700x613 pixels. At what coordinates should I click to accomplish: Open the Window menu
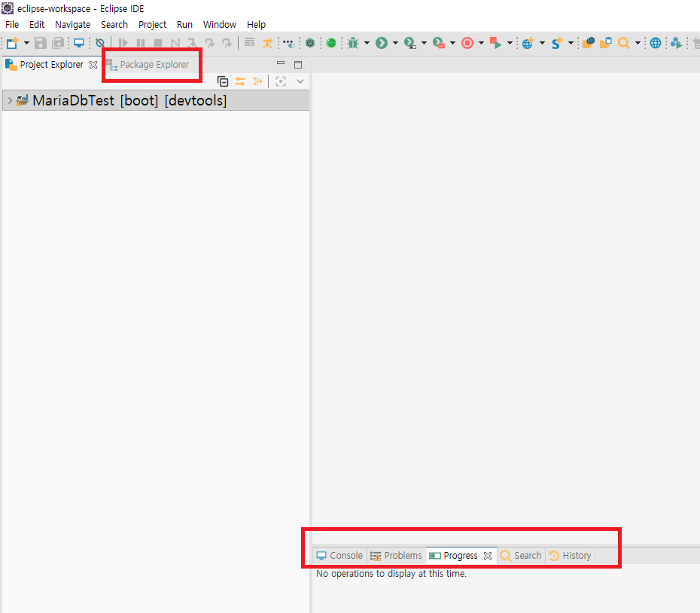click(x=220, y=25)
